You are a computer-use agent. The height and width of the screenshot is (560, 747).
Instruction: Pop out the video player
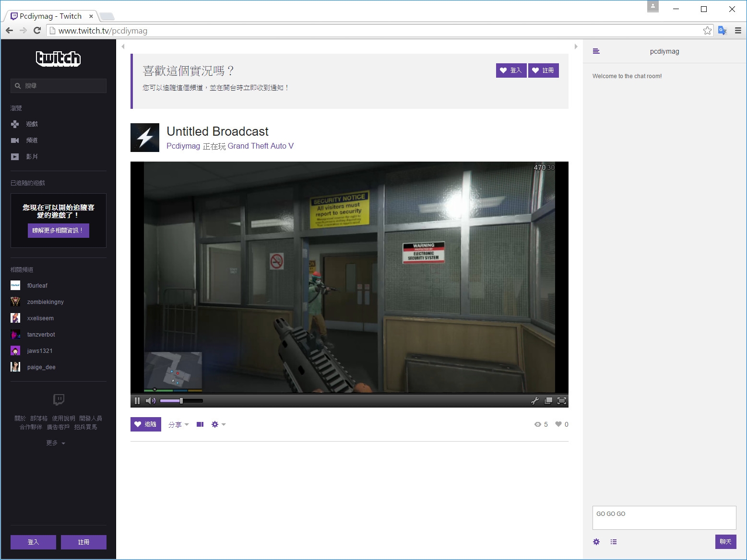(x=548, y=401)
